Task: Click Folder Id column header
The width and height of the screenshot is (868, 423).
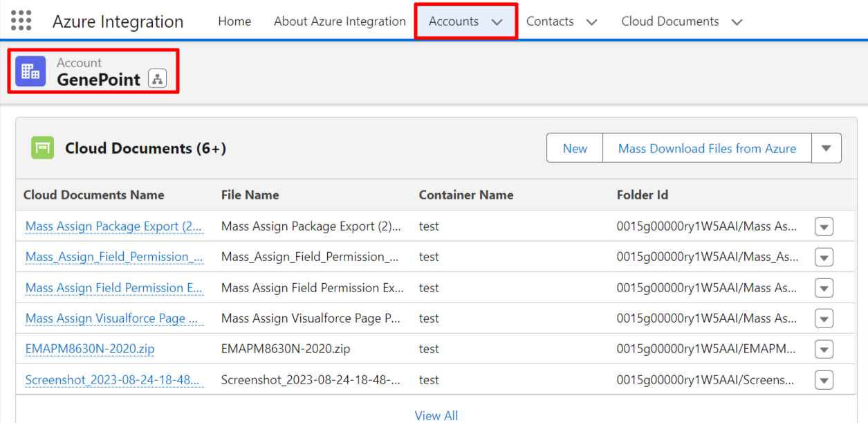Action: 643,195
